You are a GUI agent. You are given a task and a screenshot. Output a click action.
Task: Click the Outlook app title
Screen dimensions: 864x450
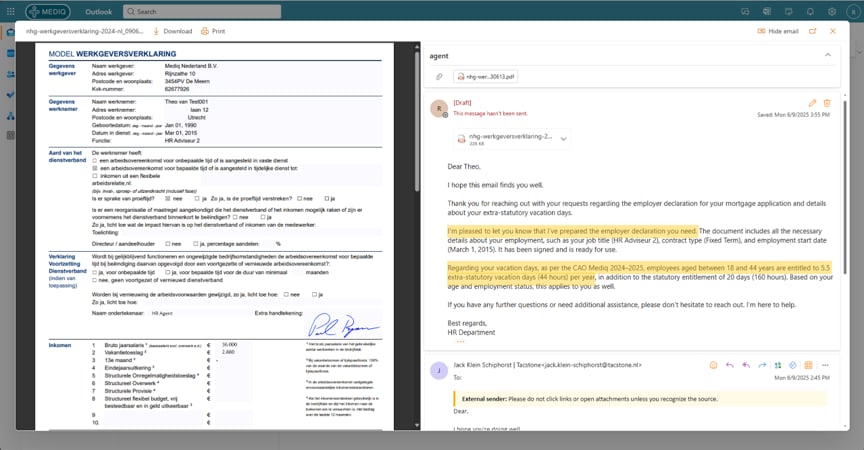(x=99, y=12)
